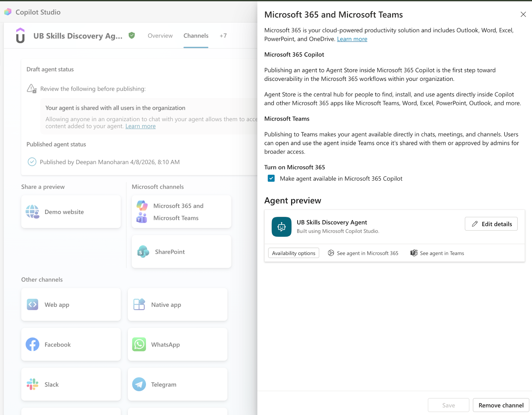Viewport: 532px width, 415px height.
Task: Click the green verified shield icon
Action: pyautogui.click(x=132, y=35)
